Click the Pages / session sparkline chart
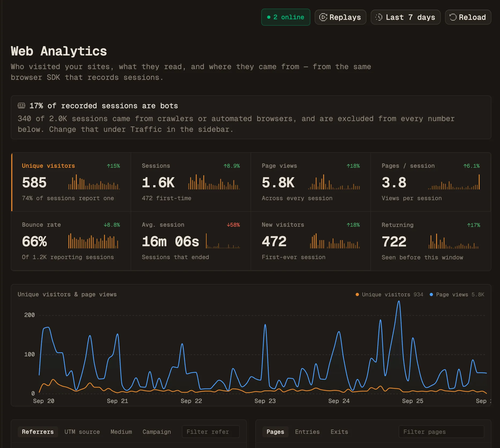500x448 pixels. tap(454, 182)
